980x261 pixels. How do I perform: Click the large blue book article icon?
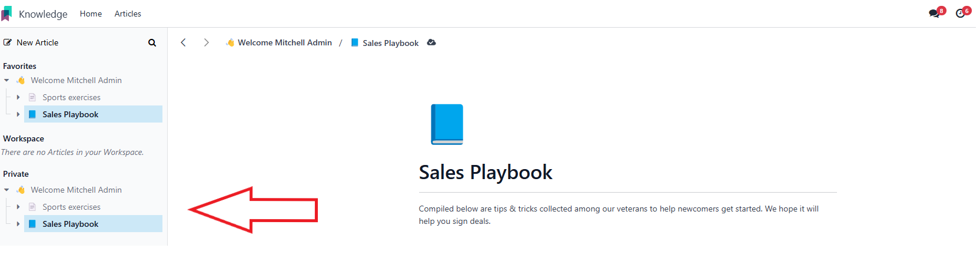click(x=447, y=124)
